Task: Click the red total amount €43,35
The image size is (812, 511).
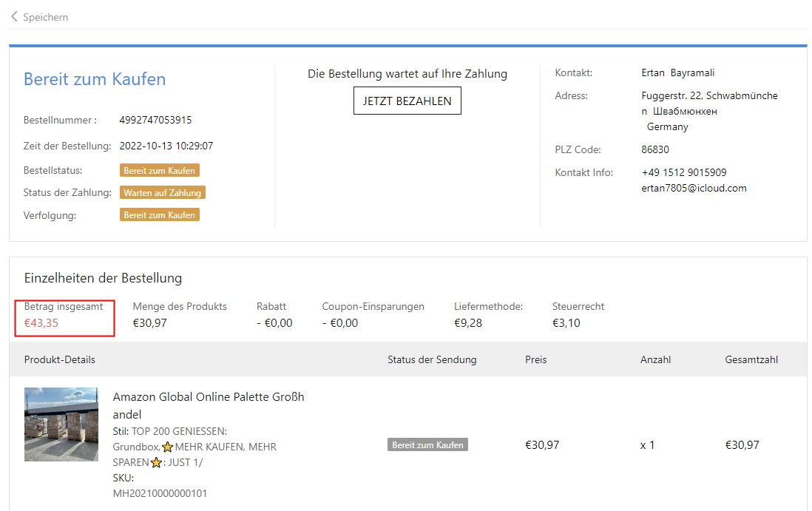Action: tap(41, 323)
